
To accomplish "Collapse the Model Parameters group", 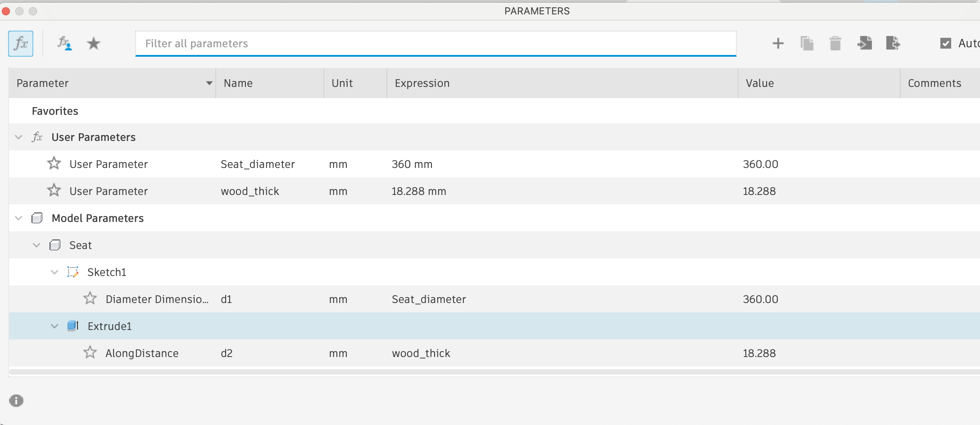I will pos(18,218).
